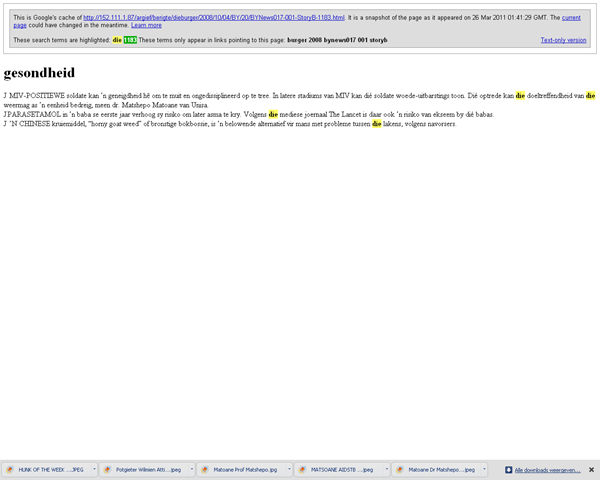Click the show all downloads arrow icon
This screenshot has height=480, width=600.
pyautogui.click(x=509, y=470)
